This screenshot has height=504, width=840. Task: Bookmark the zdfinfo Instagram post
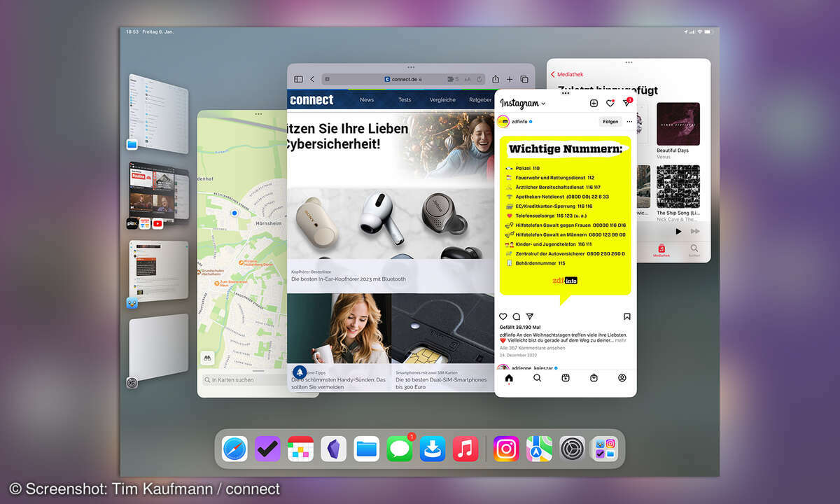(627, 316)
